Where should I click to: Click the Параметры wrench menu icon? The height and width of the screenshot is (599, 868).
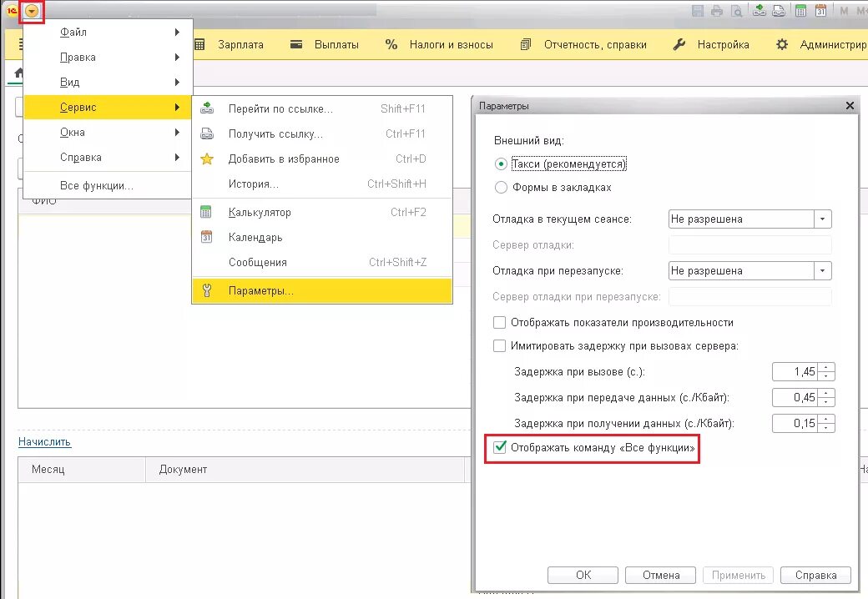(206, 290)
